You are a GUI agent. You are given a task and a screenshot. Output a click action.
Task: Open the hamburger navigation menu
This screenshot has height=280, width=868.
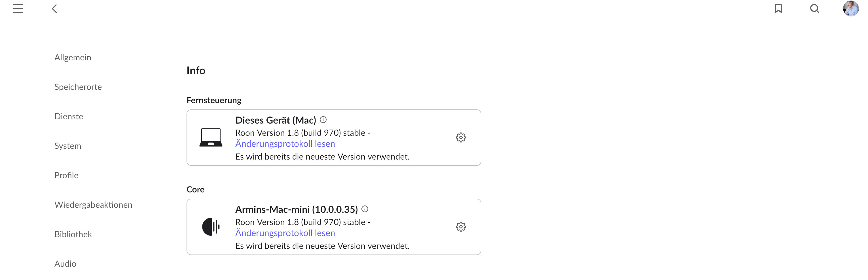[x=18, y=9]
